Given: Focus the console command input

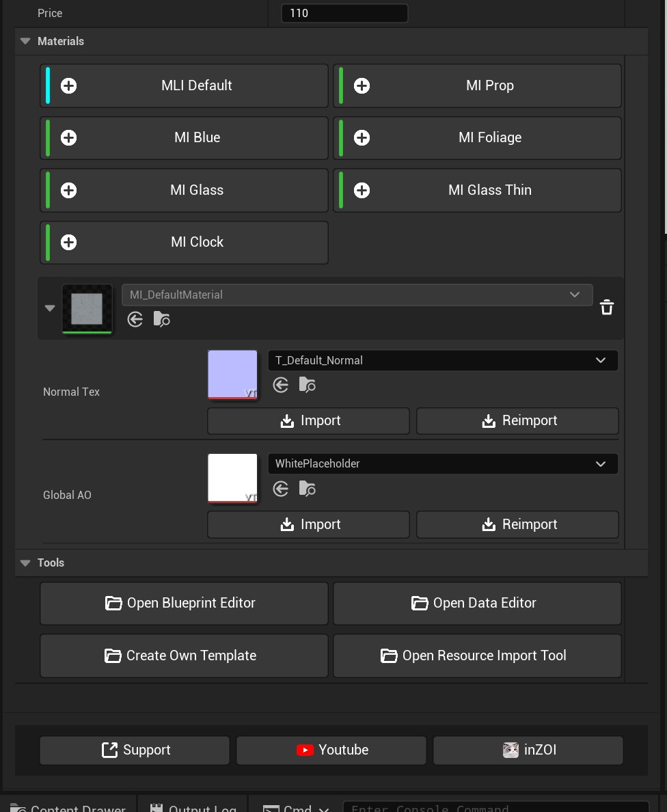Looking at the screenshot, I should coord(495,807).
